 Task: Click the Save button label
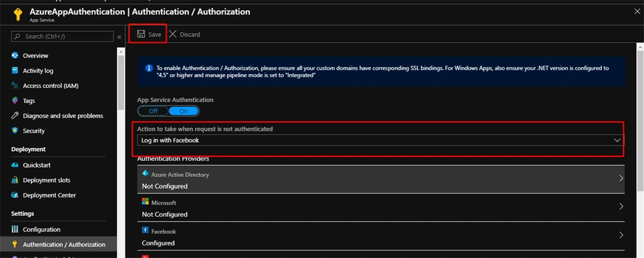pyautogui.click(x=155, y=35)
